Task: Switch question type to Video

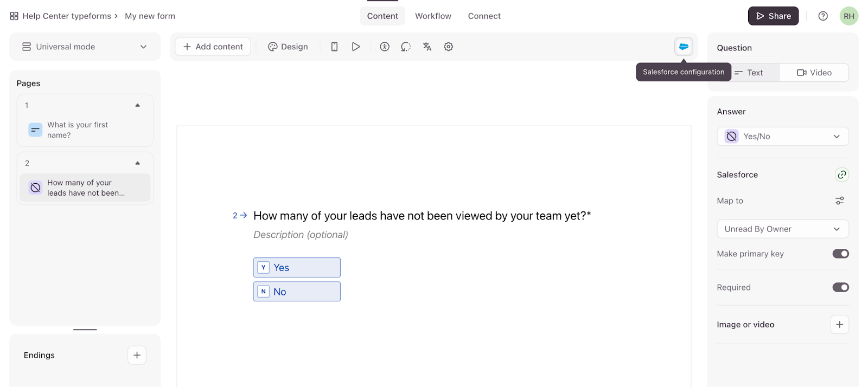Action: coord(814,73)
